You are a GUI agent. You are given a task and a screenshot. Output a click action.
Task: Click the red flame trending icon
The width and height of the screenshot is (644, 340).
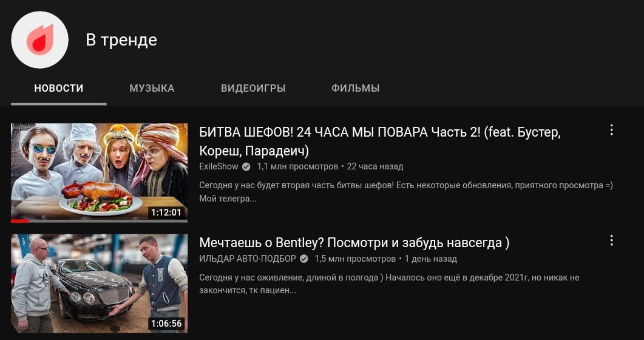coord(40,40)
